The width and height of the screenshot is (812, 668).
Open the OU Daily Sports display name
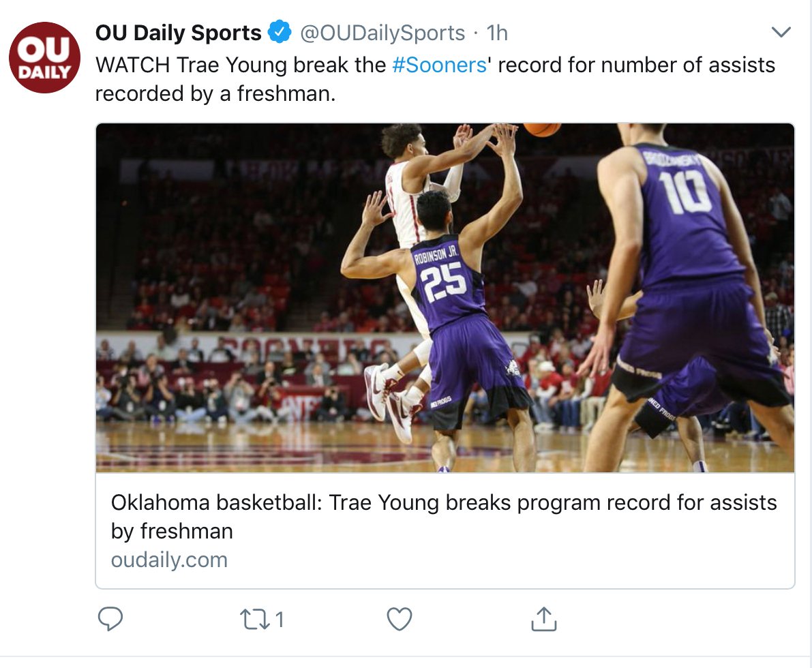pyautogui.click(x=178, y=33)
